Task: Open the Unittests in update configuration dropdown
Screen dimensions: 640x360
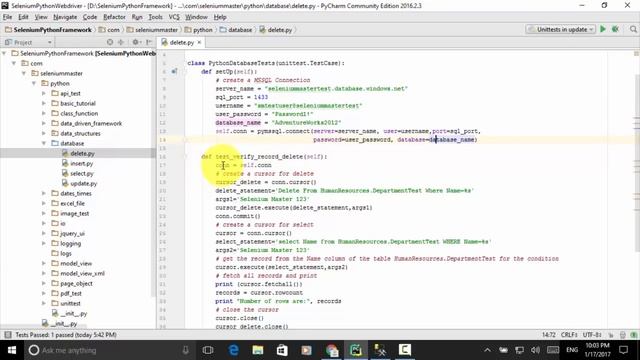Action: [x=560, y=29]
